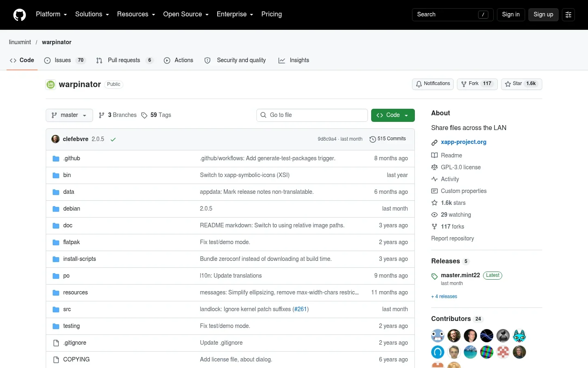Switch to the Insights tab
This screenshot has height=368, width=588.
(x=294, y=60)
